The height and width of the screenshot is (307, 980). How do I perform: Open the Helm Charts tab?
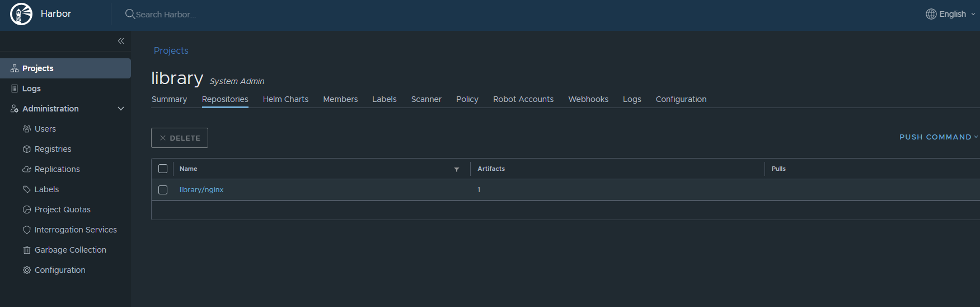click(x=285, y=99)
